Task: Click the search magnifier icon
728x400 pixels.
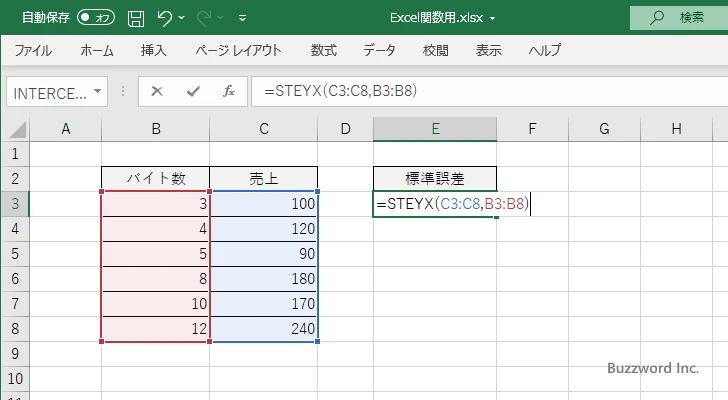Action: click(656, 18)
